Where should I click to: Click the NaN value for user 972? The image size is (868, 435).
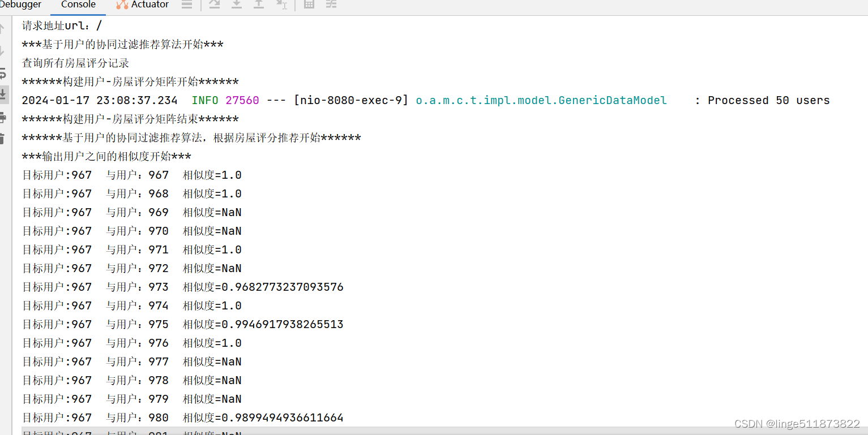232,269
